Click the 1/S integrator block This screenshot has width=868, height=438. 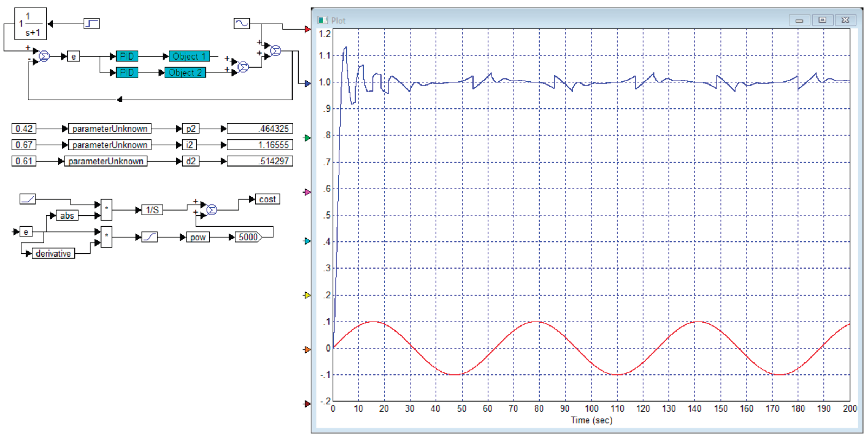(152, 210)
